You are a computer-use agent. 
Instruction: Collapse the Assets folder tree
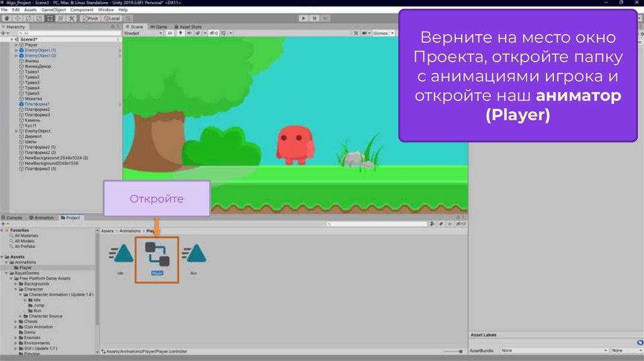click(x=2, y=257)
